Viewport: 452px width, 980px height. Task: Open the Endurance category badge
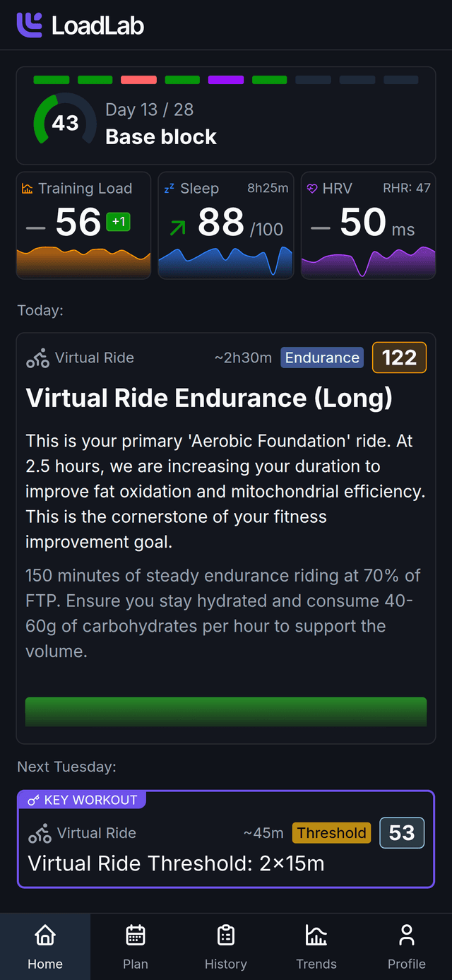coord(321,358)
